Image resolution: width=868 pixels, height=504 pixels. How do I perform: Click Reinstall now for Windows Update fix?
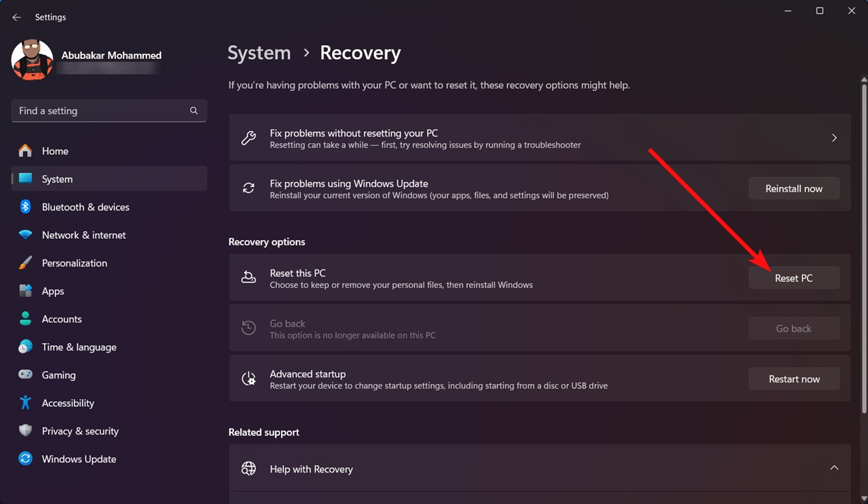pyautogui.click(x=794, y=188)
